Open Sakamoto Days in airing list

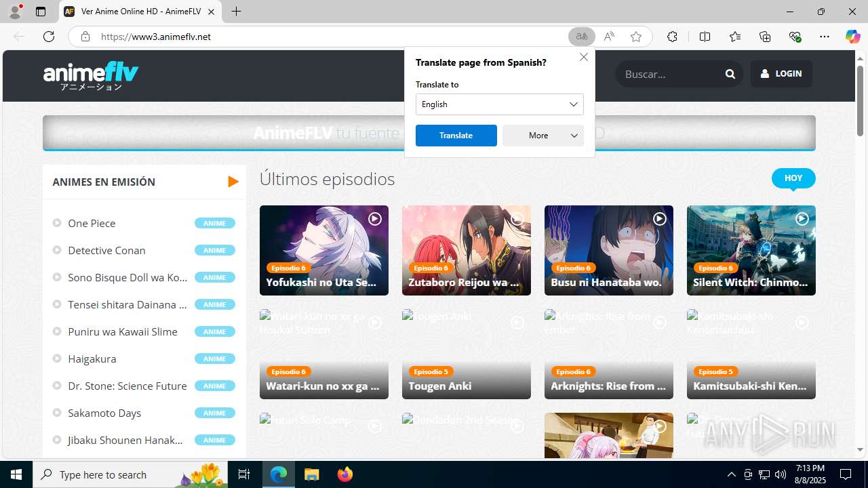coord(104,413)
